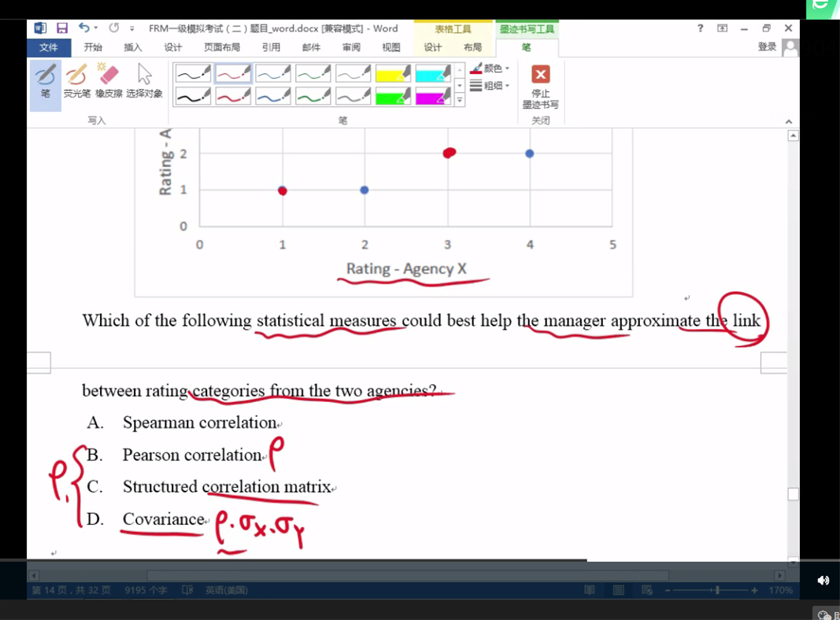
Task: Click the word count in status bar
Action: click(146, 590)
